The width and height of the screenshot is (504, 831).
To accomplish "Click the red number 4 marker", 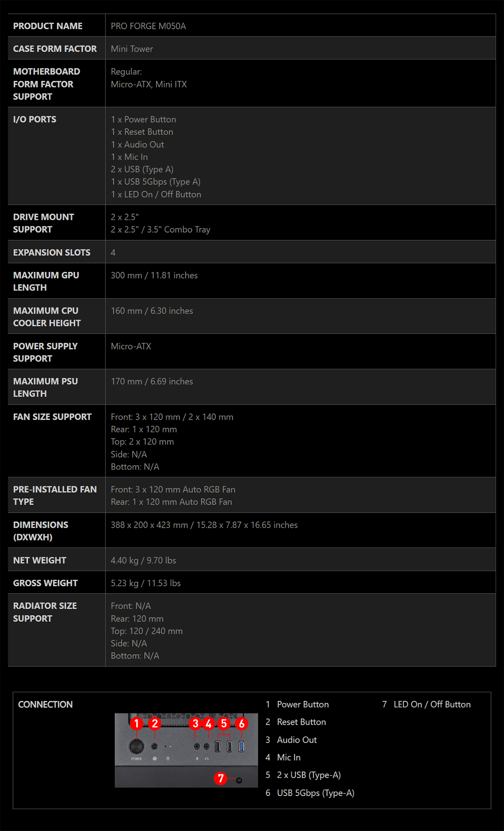I will click(209, 723).
